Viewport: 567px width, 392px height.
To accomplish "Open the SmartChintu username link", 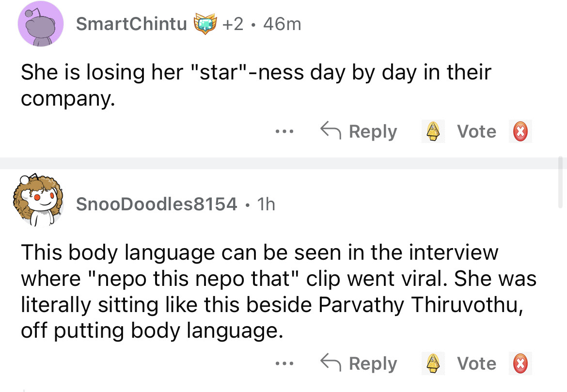I will 131,23.
